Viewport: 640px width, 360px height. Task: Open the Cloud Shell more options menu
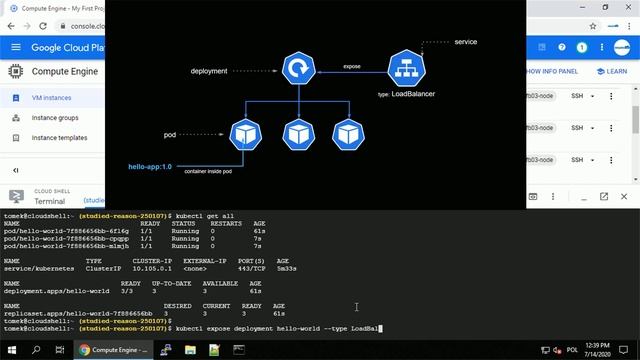[553, 197]
